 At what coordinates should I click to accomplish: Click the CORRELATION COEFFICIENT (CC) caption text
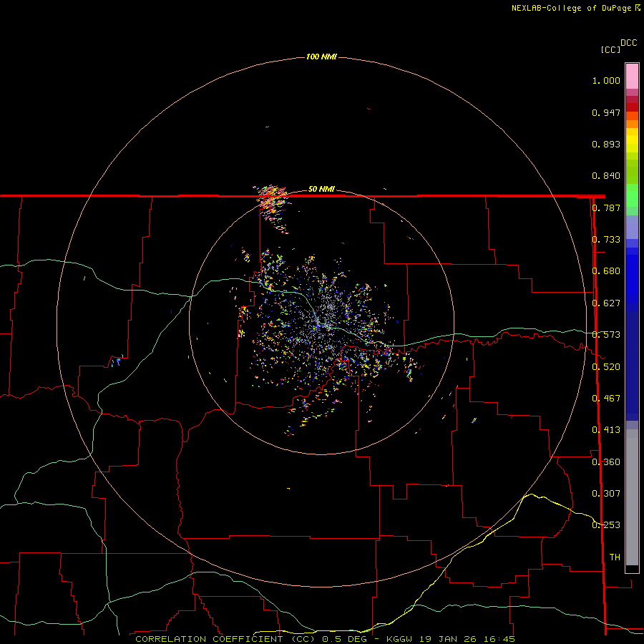click(x=225, y=639)
